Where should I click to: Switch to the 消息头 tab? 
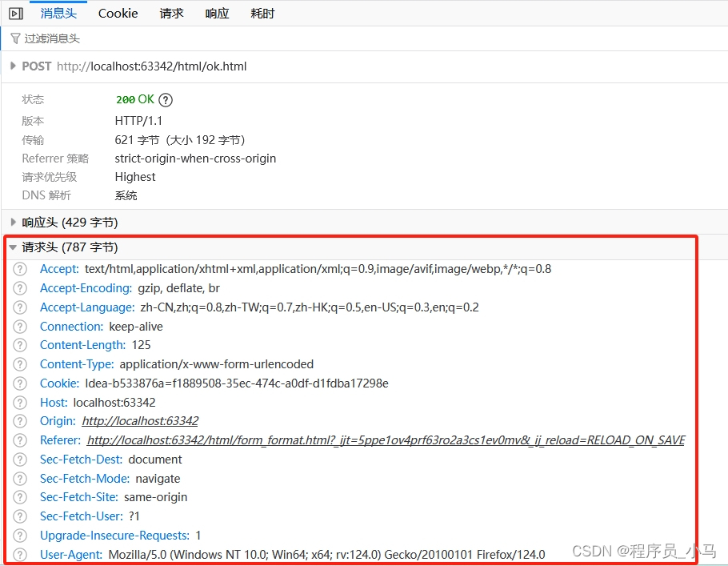click(58, 13)
